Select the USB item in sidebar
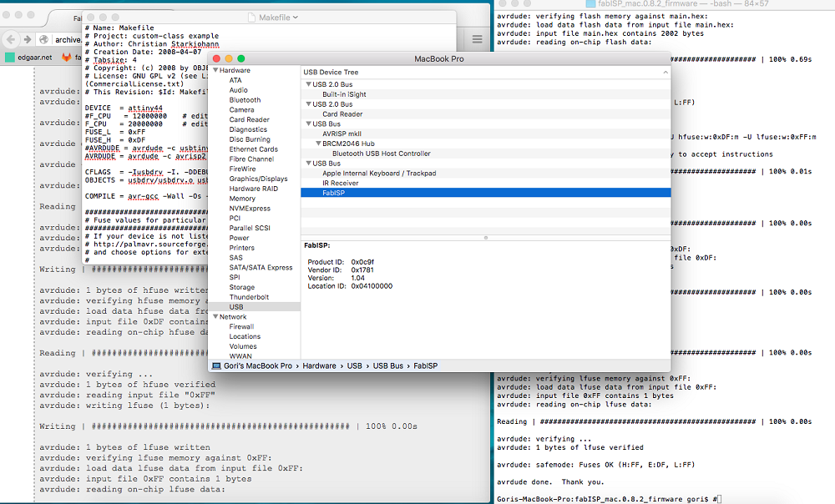The height and width of the screenshot is (504, 835). [254, 307]
